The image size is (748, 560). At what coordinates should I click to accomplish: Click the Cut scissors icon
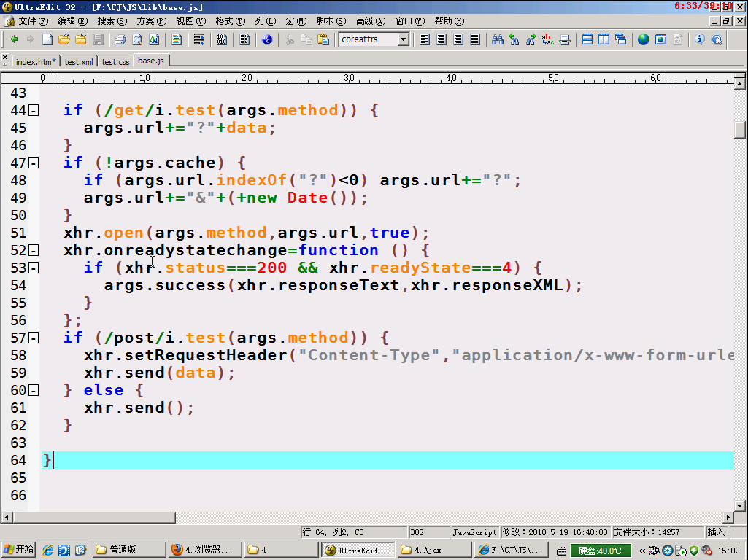pyautogui.click(x=290, y=39)
